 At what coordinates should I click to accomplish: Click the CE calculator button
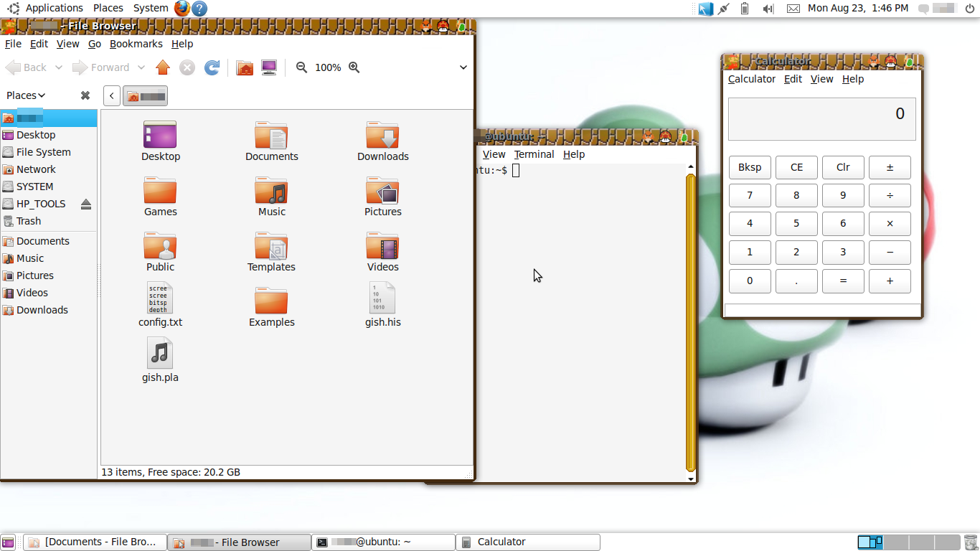(x=796, y=167)
